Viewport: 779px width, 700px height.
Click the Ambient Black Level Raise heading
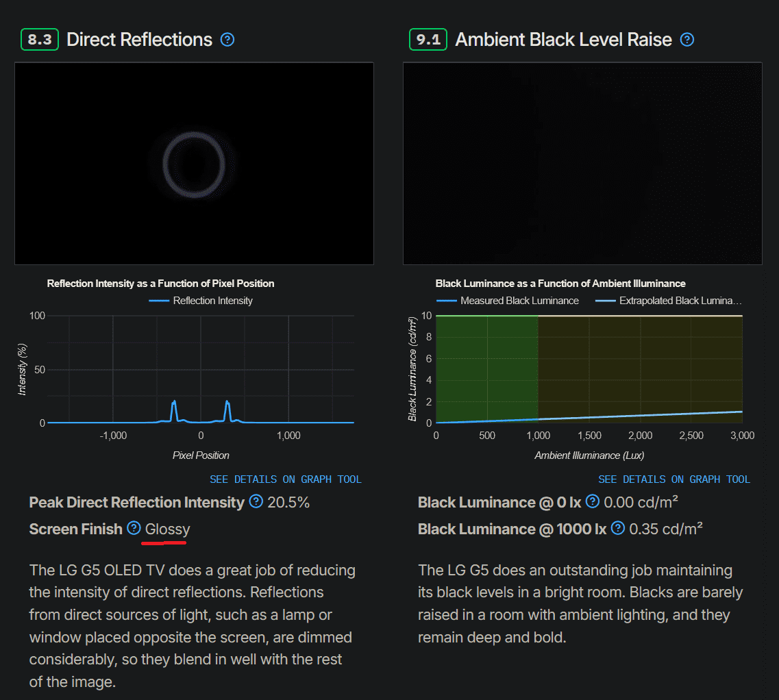[563, 40]
